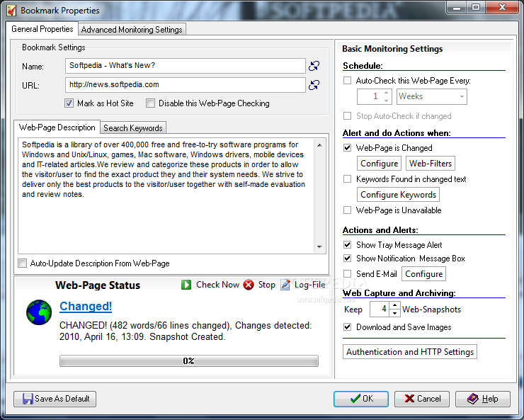Click the Changed! status link

(x=86, y=306)
